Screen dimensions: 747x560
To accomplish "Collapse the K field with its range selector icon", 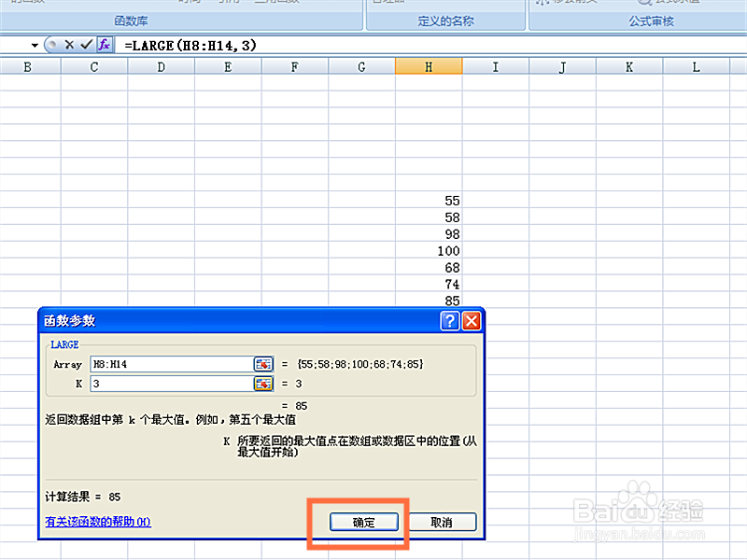I will point(263,384).
